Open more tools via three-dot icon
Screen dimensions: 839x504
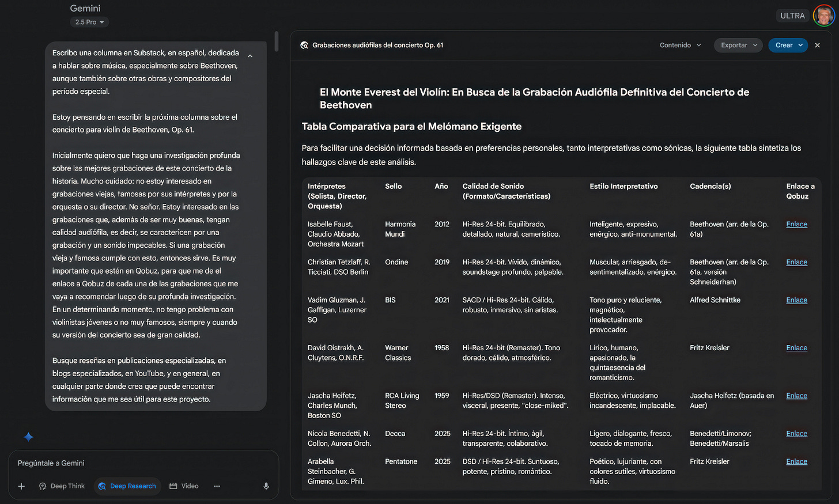point(217,486)
